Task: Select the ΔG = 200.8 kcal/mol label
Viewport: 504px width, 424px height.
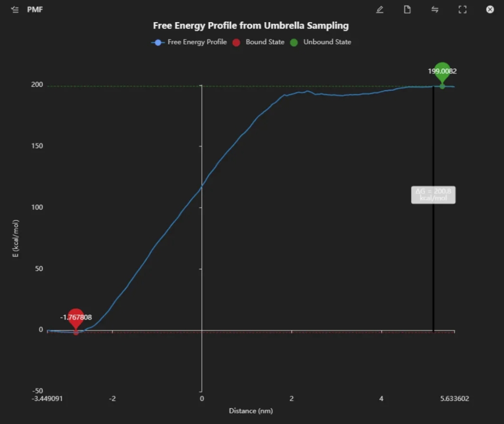Action: [433, 195]
